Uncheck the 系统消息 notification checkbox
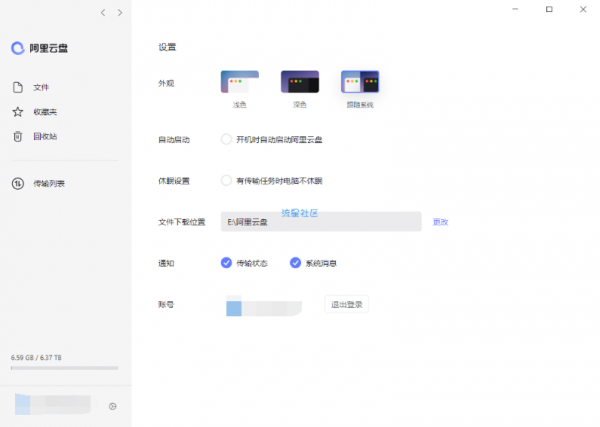 coord(295,263)
